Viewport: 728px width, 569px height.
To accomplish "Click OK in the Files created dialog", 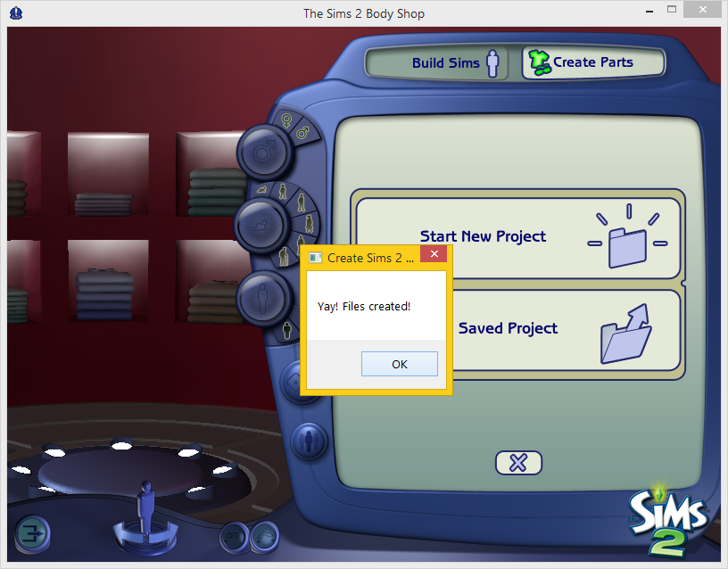I will (x=400, y=364).
